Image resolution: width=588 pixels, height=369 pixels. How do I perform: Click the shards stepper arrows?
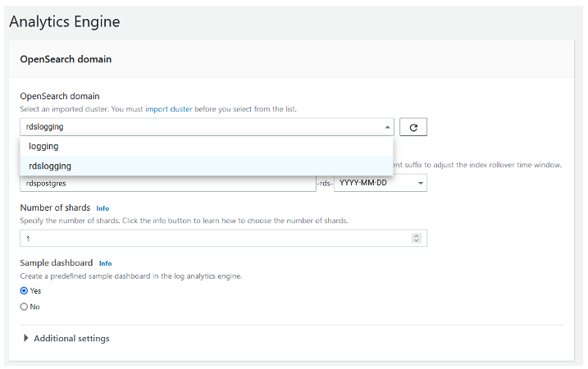pyautogui.click(x=417, y=238)
